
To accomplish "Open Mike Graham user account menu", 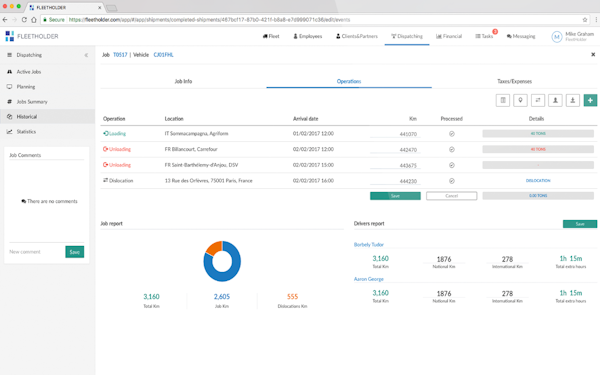I will pos(573,36).
